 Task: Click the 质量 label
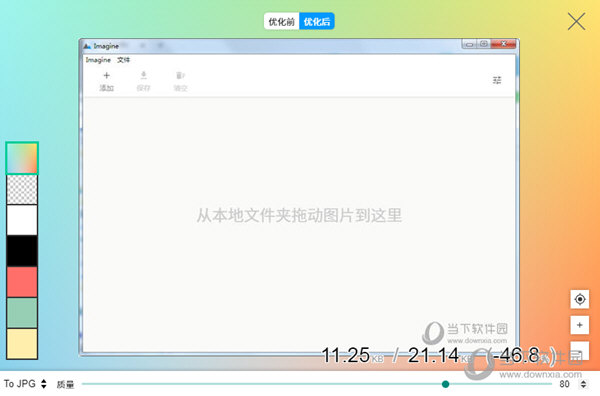pos(65,384)
